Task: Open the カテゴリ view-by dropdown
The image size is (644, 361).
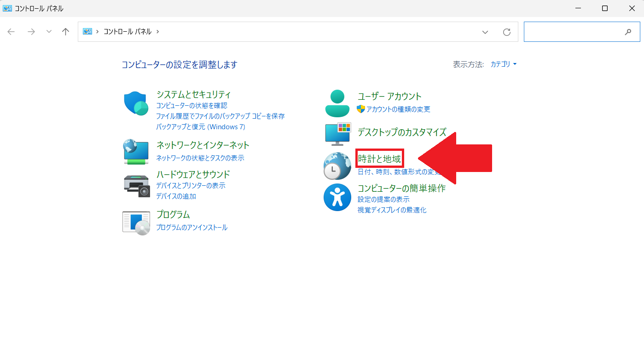Action: (x=503, y=64)
